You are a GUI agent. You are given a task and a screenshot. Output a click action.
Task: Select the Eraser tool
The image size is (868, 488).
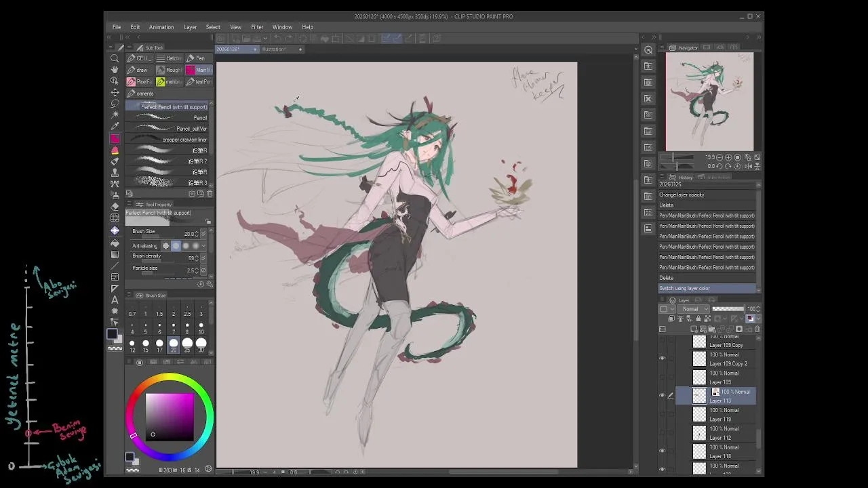tap(115, 206)
